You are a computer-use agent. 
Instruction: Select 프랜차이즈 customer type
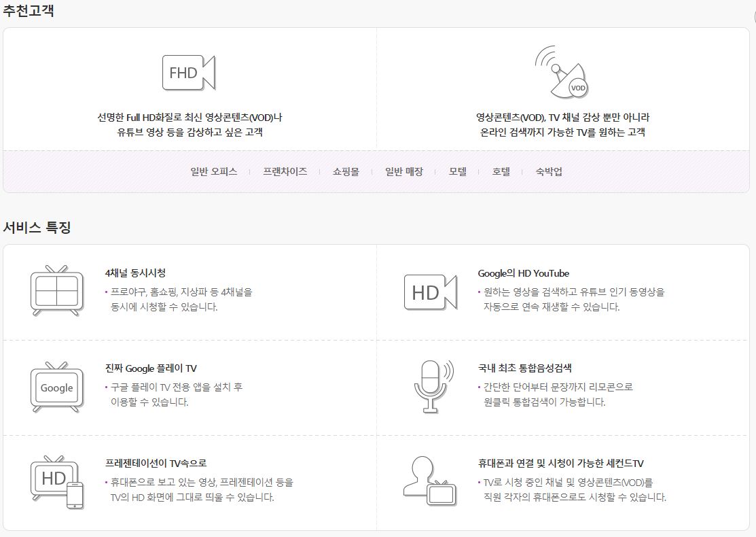(285, 171)
